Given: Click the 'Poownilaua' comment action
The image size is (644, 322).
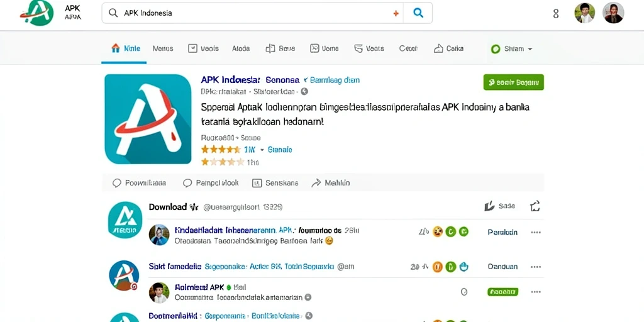Looking at the screenshot, I should click(139, 183).
